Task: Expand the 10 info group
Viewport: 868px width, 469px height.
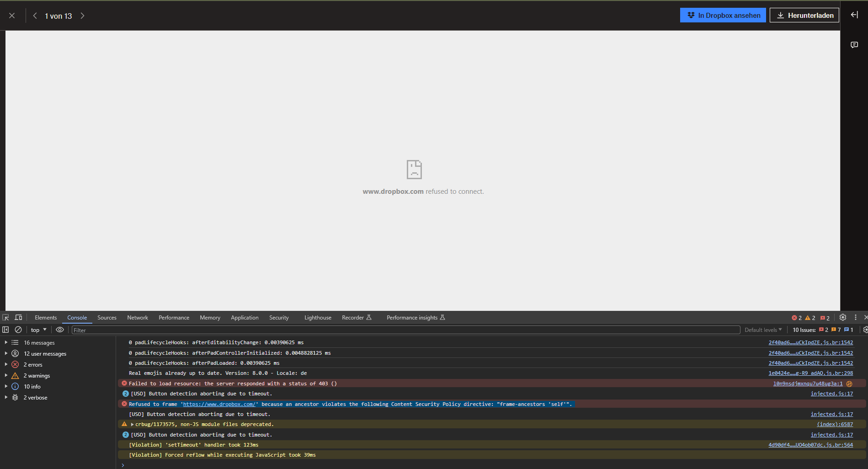Action: [6, 386]
